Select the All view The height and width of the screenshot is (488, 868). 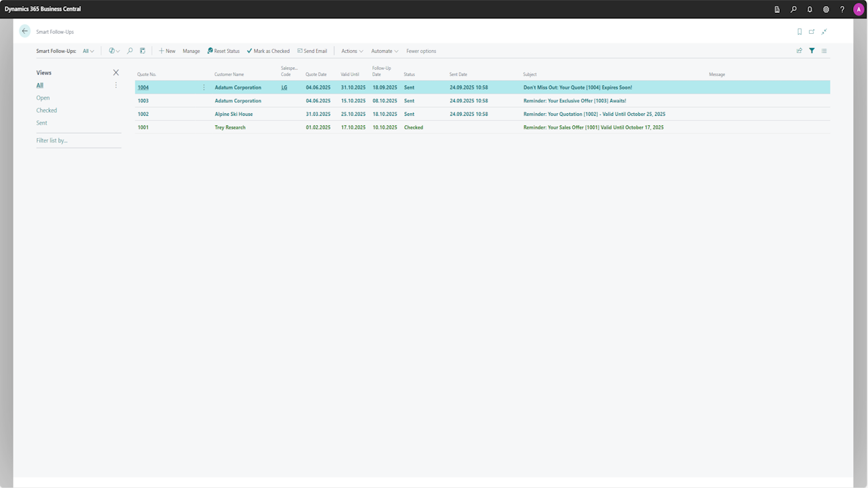click(x=40, y=85)
